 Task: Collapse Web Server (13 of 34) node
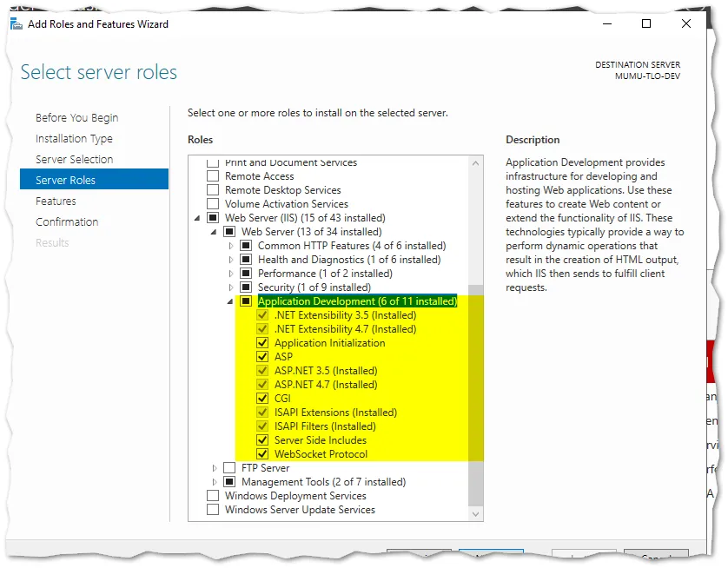214,232
